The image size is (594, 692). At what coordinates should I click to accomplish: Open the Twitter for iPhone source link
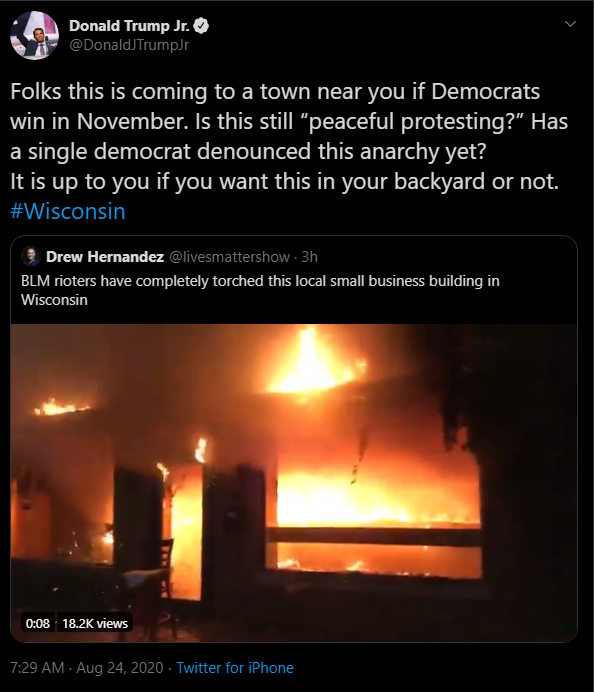point(235,668)
